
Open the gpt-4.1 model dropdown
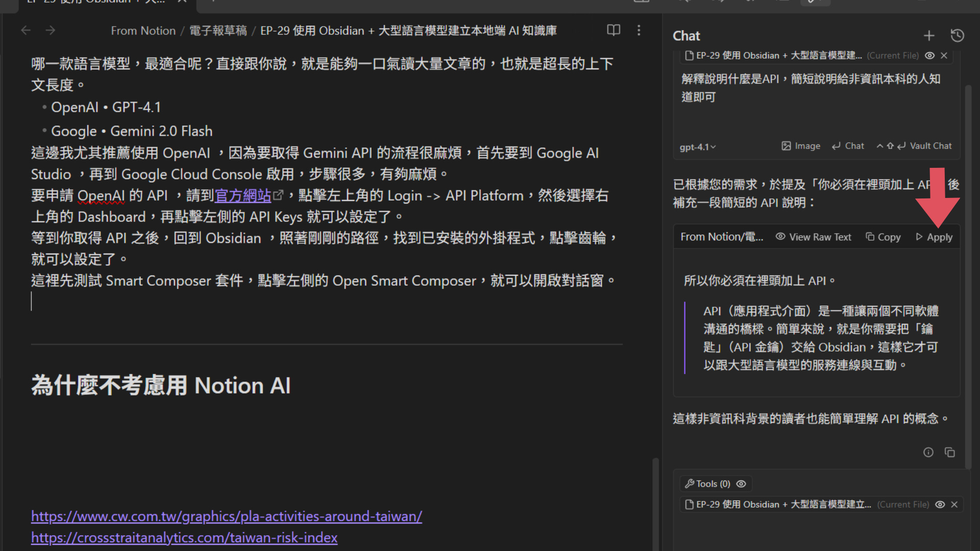[697, 147]
